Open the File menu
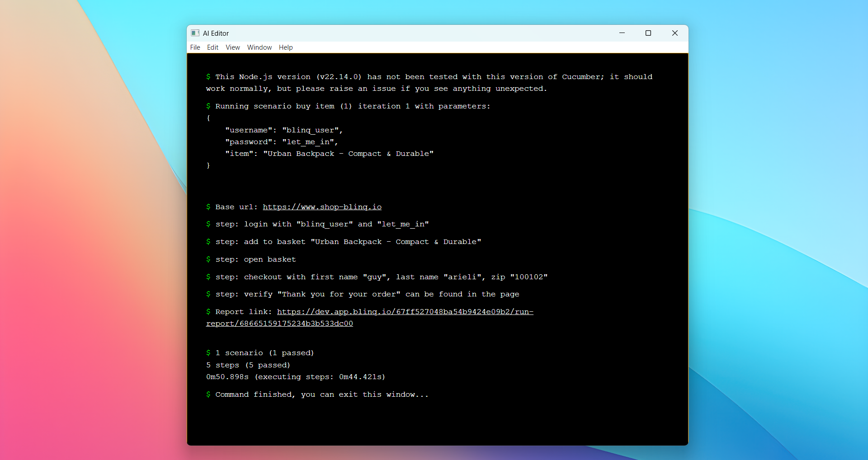Image resolution: width=868 pixels, height=460 pixels. tap(195, 47)
